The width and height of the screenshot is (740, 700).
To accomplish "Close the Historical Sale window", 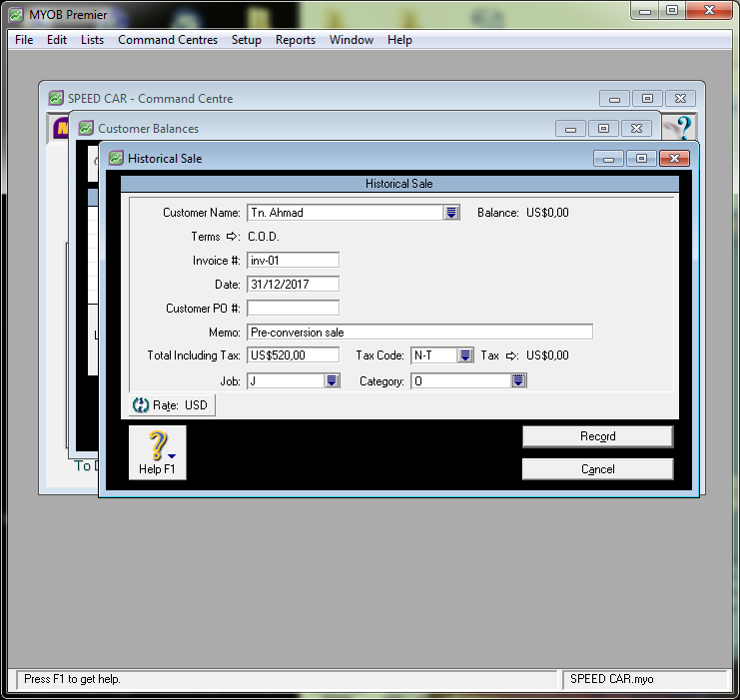I will (674, 159).
